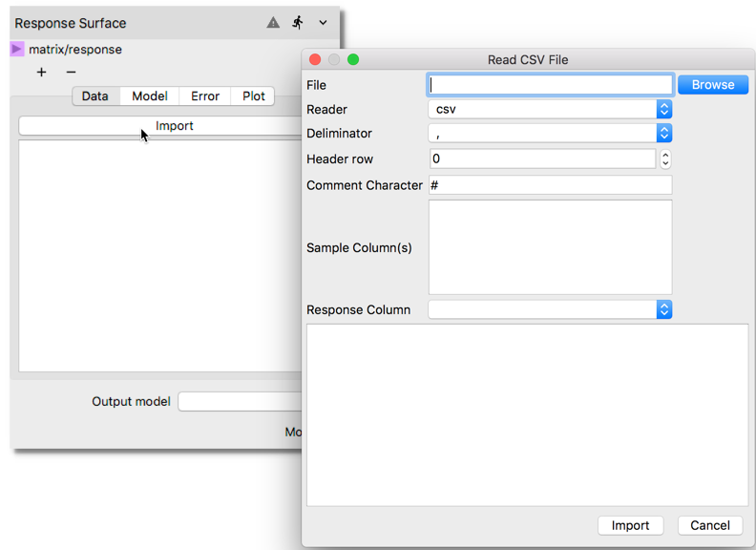Image resolution: width=756 pixels, height=550 pixels.
Task: Open the Model tab
Action: [150, 96]
